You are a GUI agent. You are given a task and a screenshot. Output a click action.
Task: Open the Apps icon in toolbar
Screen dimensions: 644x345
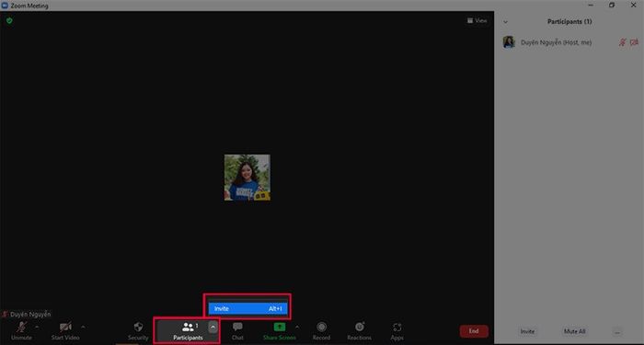[x=397, y=328]
